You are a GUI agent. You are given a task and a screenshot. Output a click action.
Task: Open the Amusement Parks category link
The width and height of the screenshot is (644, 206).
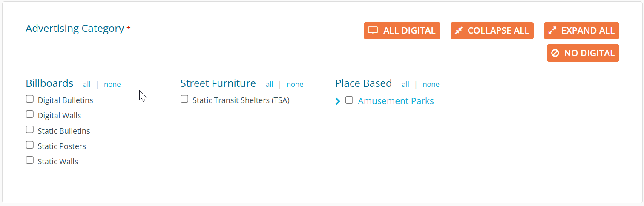pyautogui.click(x=396, y=101)
